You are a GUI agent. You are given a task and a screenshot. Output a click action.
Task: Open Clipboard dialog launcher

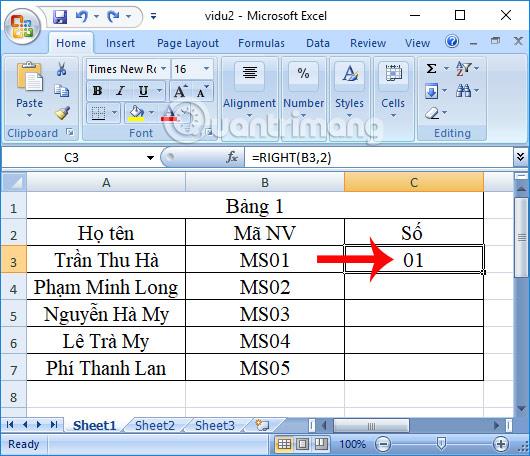[x=70, y=132]
